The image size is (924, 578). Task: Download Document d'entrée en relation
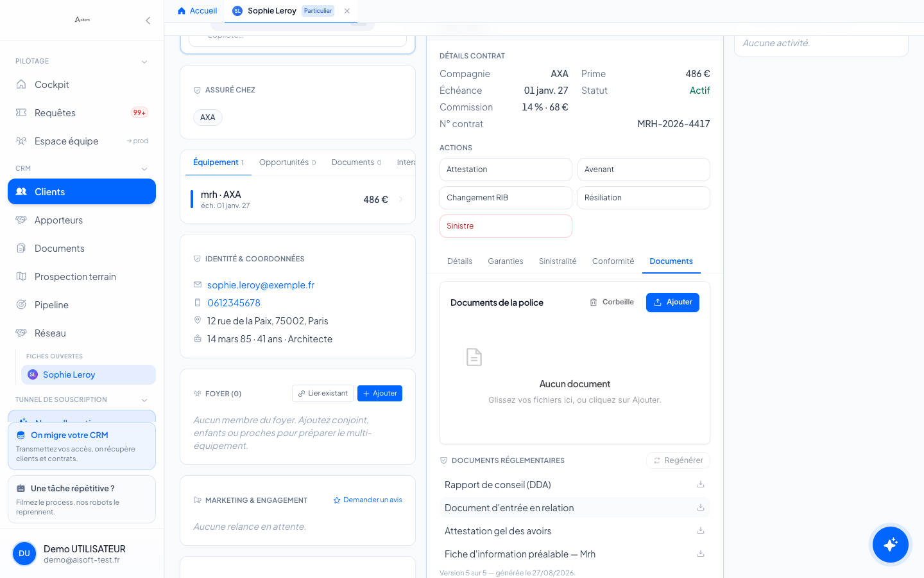[x=701, y=507]
